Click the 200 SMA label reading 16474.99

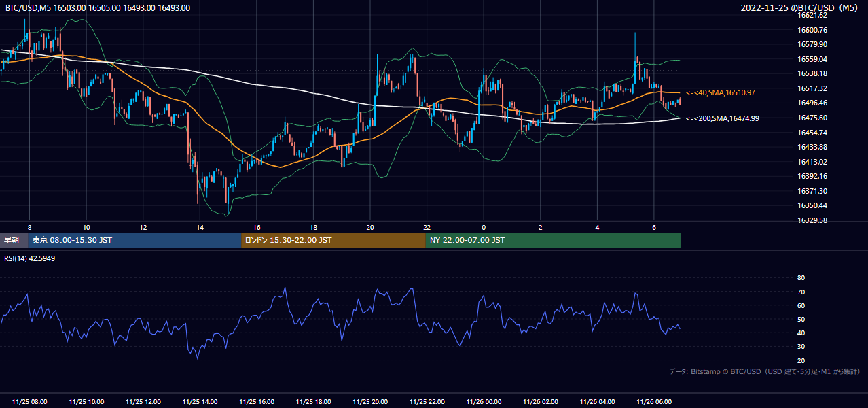(x=723, y=118)
